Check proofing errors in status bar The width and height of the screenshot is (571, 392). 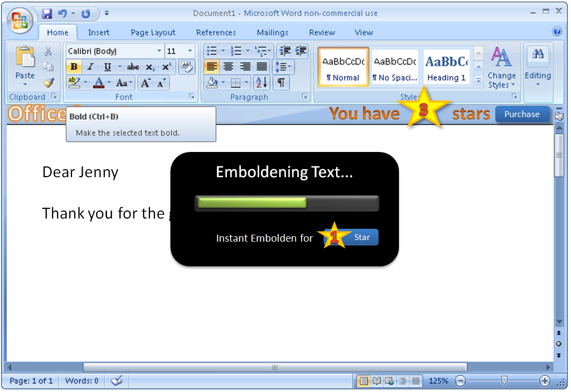tap(117, 381)
